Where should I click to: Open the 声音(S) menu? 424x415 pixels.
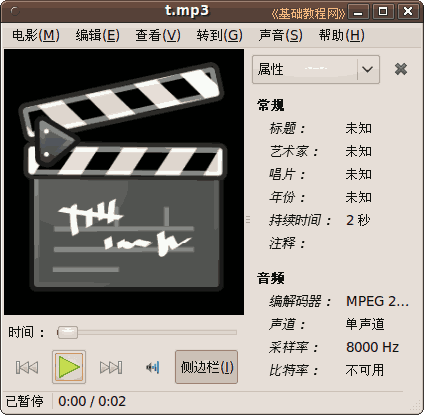point(281,35)
